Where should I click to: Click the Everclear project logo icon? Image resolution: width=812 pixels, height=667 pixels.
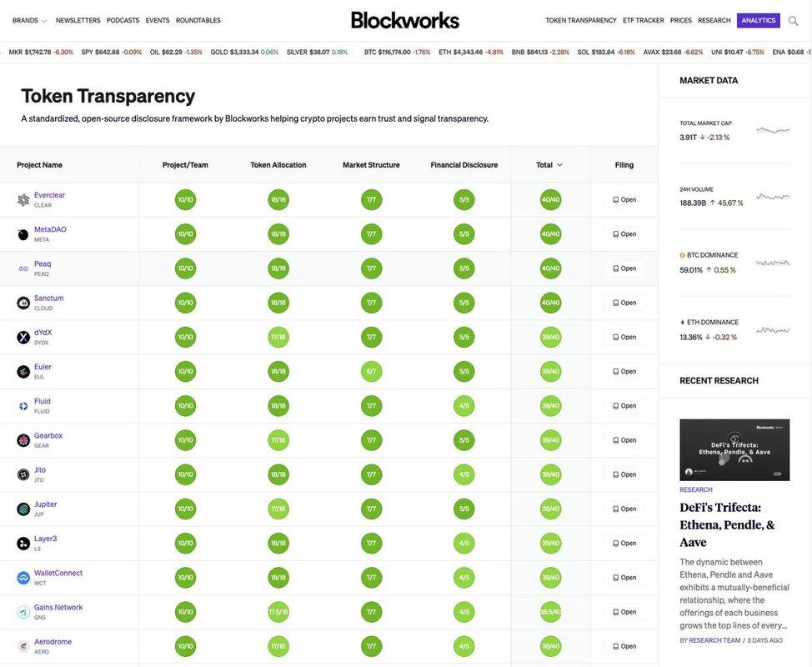[x=23, y=200]
